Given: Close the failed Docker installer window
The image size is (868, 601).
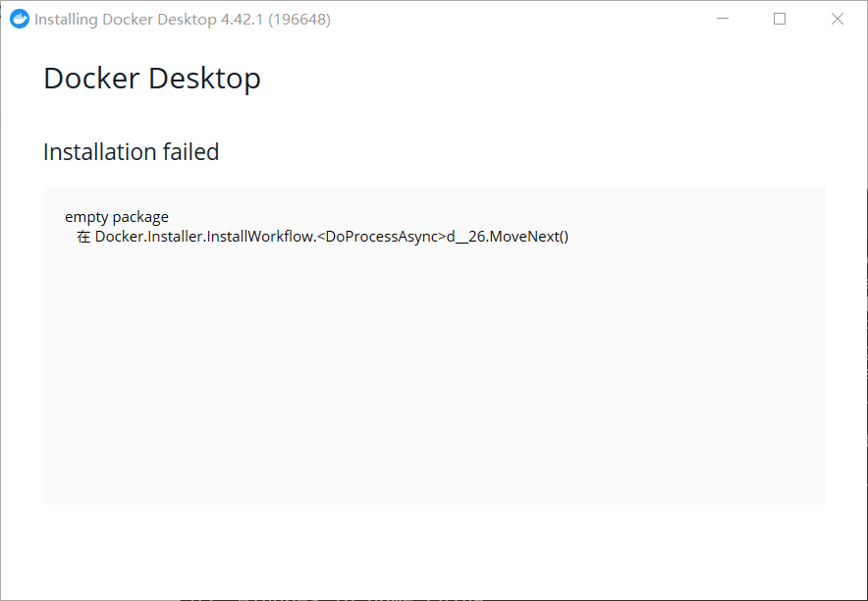Looking at the screenshot, I should tap(837, 19).
